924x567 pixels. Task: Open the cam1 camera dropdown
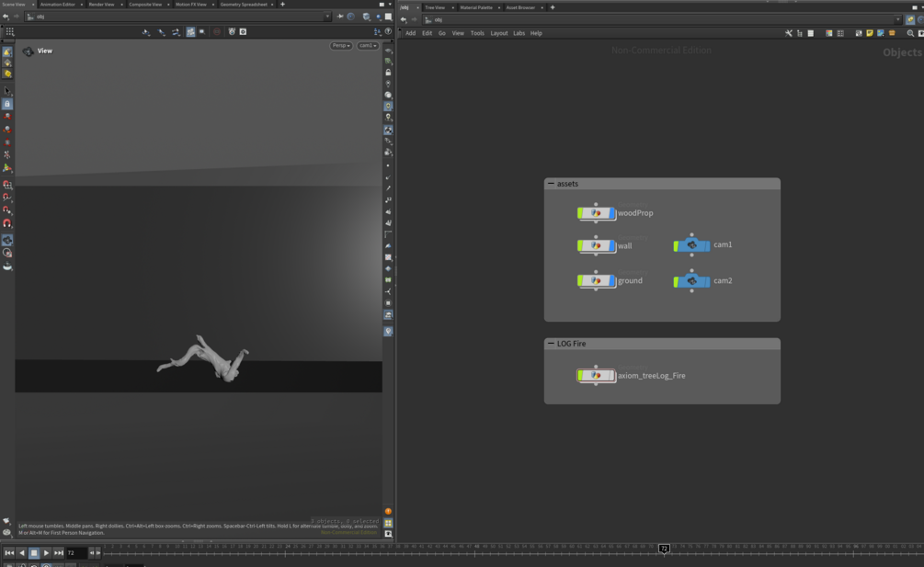(x=368, y=45)
